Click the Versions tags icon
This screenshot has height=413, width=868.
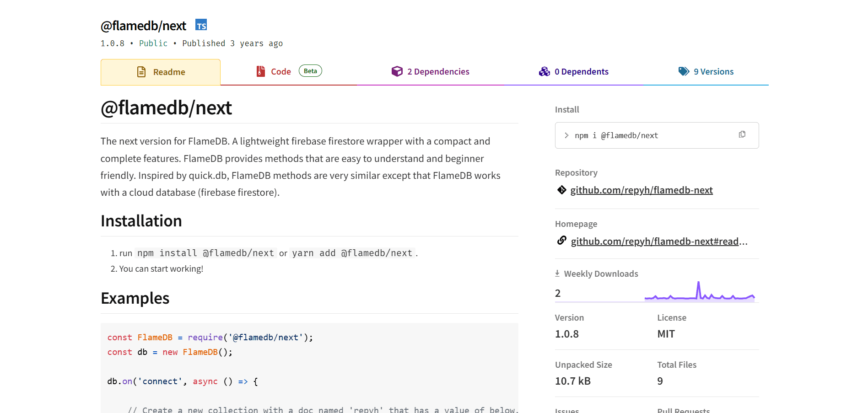[684, 71]
